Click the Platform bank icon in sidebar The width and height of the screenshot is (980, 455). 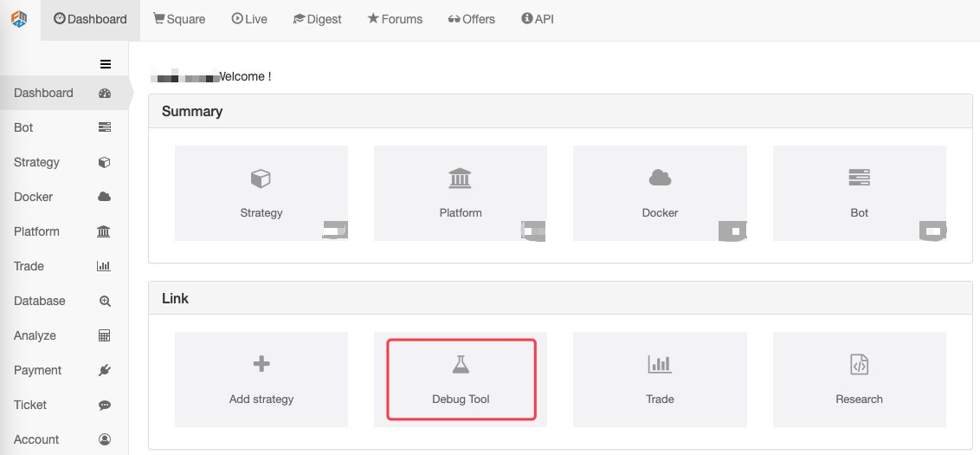click(105, 231)
